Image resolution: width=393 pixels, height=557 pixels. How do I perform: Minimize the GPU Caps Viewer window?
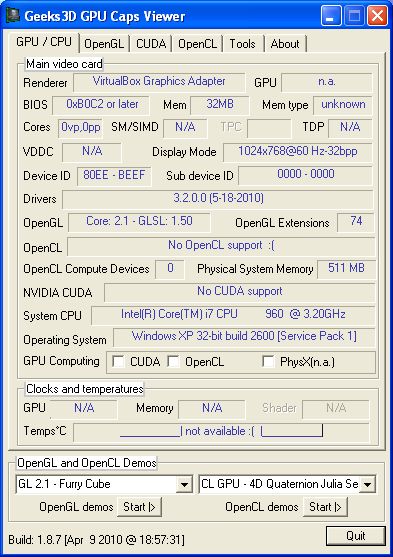tap(331, 16)
